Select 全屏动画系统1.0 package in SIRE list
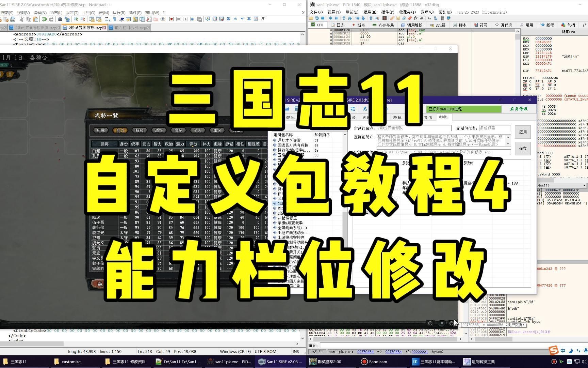588x368 pixels. coord(292,228)
